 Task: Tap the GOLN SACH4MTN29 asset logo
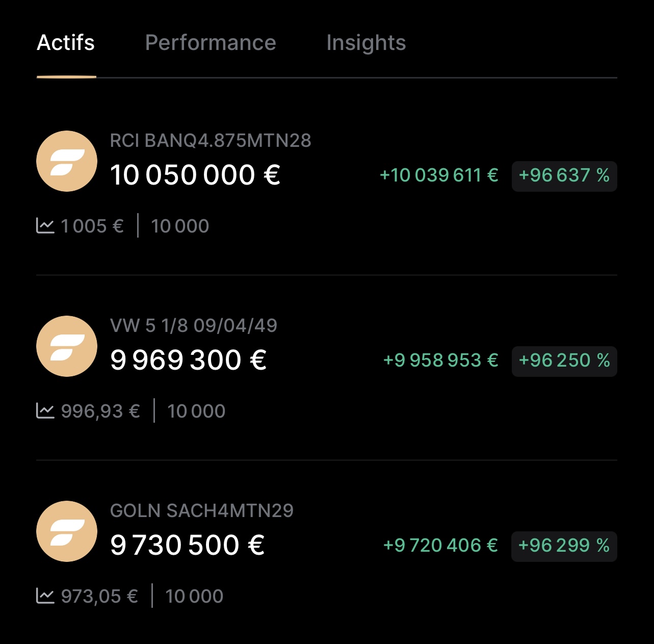67,531
